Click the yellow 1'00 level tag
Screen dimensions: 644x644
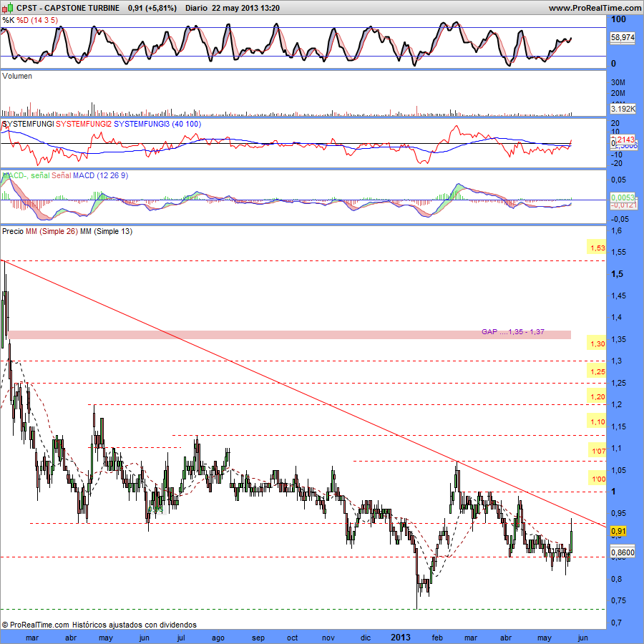coord(597,479)
